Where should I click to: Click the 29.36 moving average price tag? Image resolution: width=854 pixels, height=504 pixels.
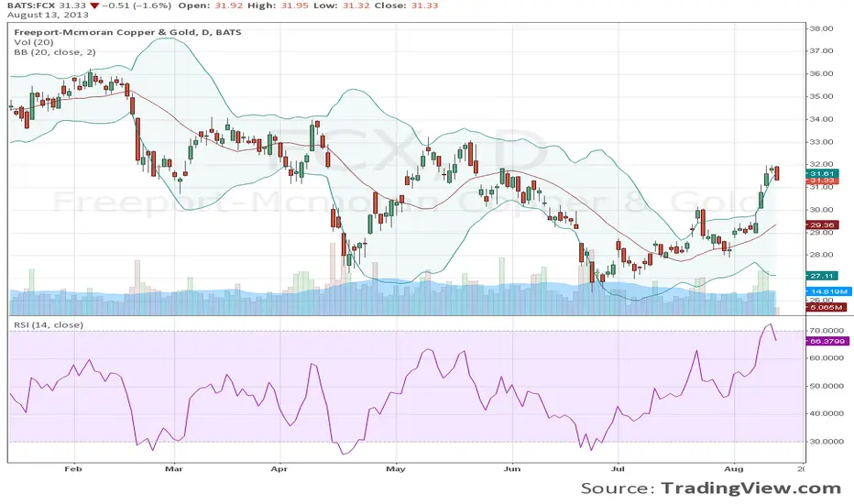(x=822, y=225)
